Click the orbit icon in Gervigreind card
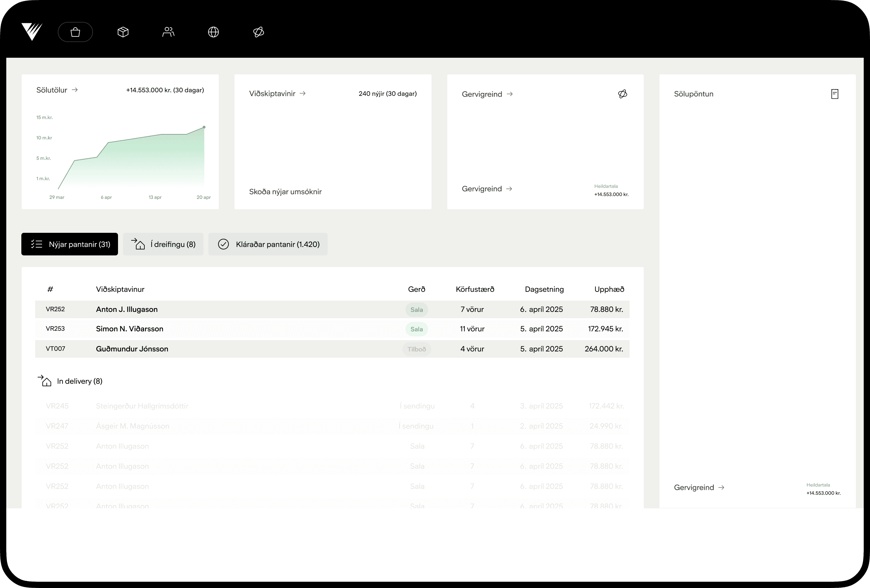Screen dimensions: 870x588 pos(622,94)
